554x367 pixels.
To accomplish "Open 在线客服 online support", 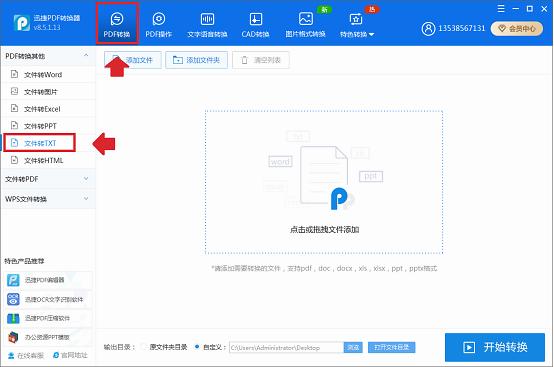I will [26, 355].
